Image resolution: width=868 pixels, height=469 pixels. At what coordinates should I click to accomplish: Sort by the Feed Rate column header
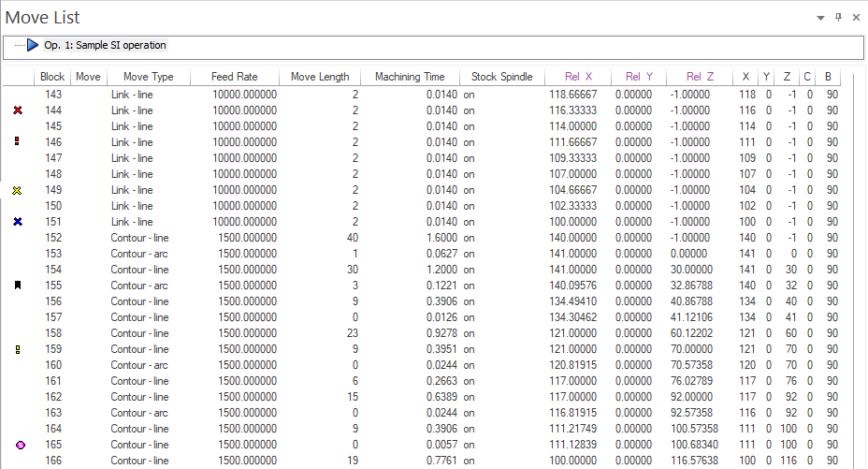click(x=234, y=77)
